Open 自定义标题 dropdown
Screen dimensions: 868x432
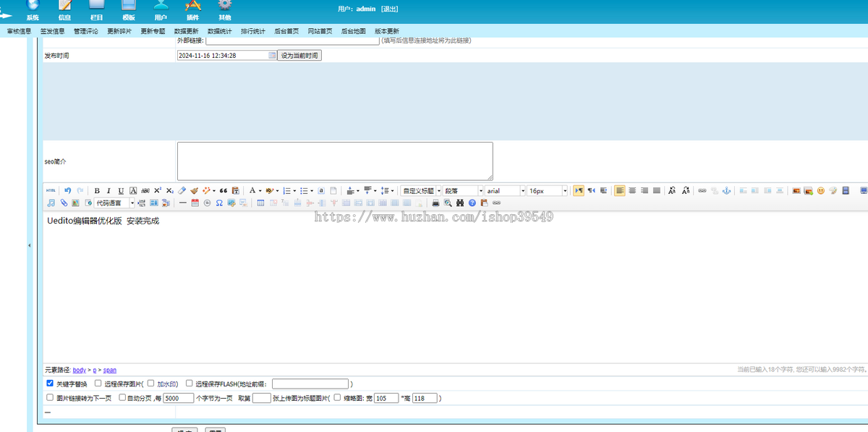(421, 191)
